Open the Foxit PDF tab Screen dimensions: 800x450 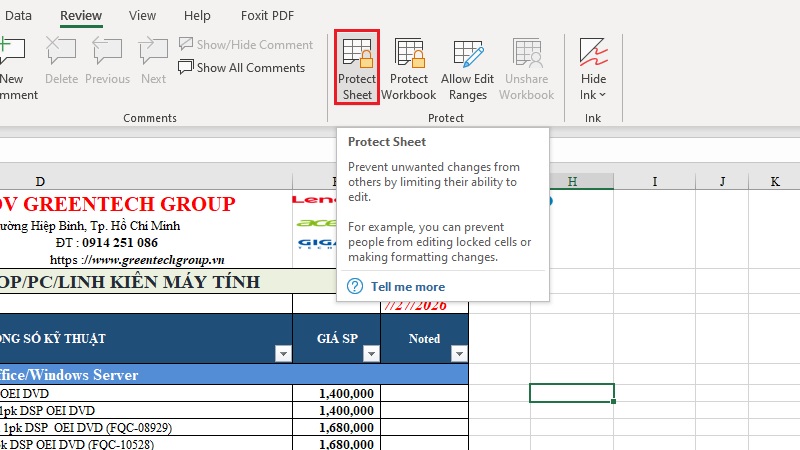coord(267,15)
